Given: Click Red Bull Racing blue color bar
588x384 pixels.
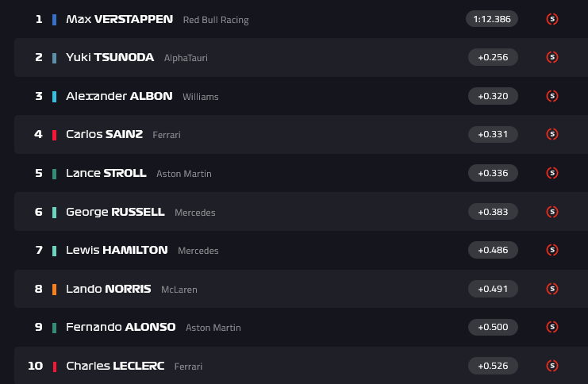Looking at the screenshot, I should point(54,19).
